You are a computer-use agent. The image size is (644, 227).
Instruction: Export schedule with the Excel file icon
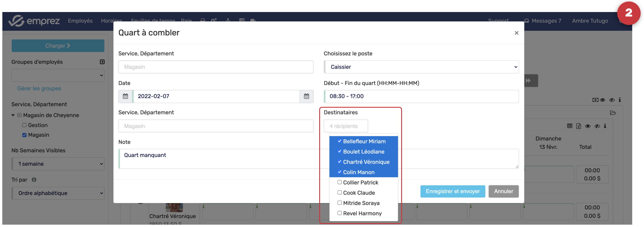point(579,126)
